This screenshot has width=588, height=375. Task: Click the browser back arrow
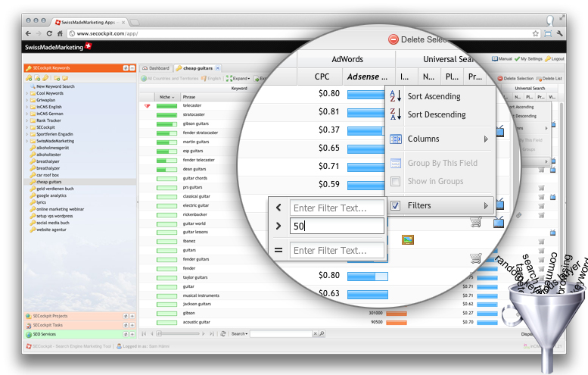point(29,33)
